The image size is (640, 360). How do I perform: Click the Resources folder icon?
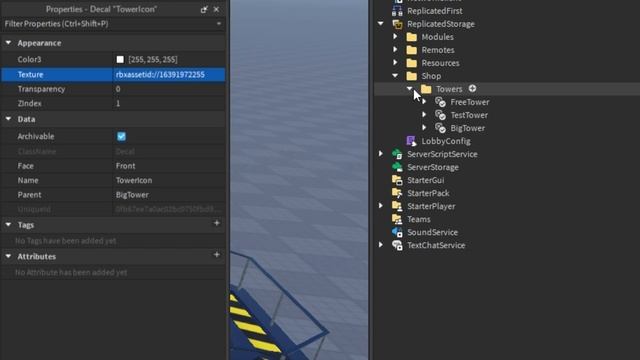[412, 63]
